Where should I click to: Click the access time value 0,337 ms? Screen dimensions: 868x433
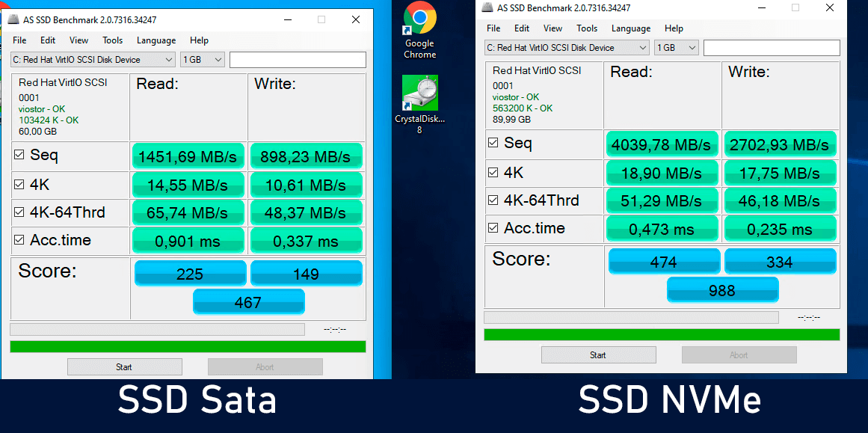click(x=306, y=241)
